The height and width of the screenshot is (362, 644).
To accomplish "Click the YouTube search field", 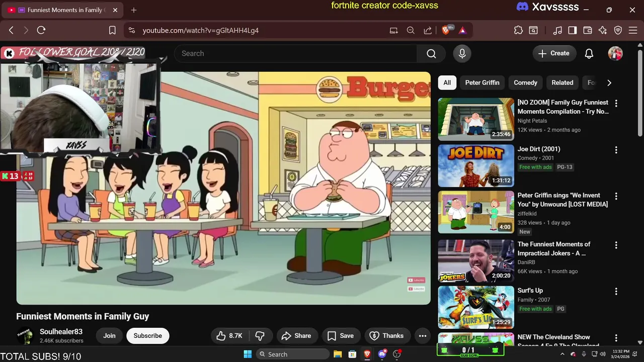I will 295,53.
